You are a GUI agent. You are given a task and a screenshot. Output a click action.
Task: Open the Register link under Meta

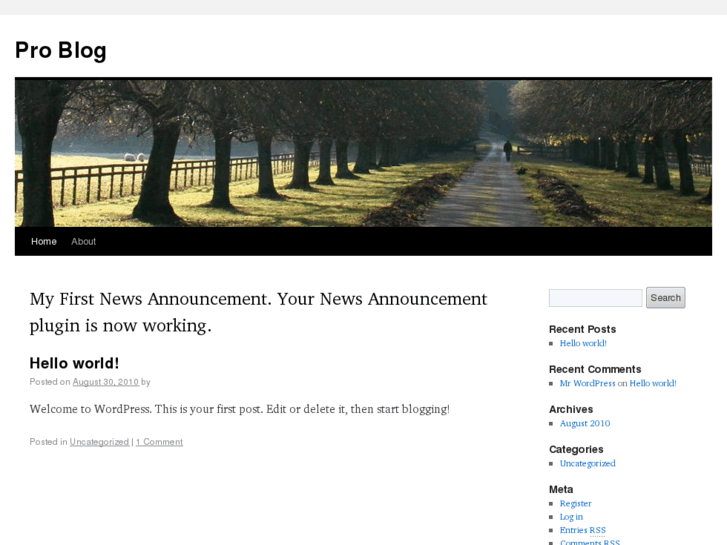(x=575, y=503)
